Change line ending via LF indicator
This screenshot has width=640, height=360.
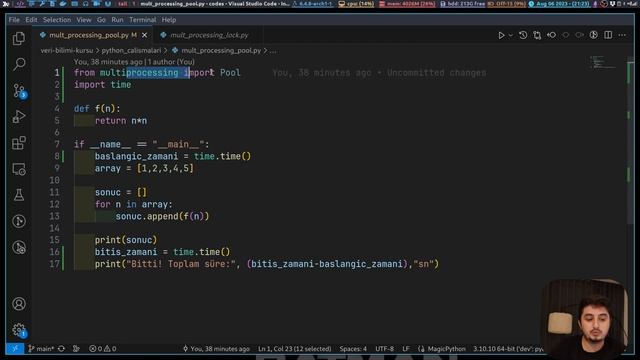(406, 349)
